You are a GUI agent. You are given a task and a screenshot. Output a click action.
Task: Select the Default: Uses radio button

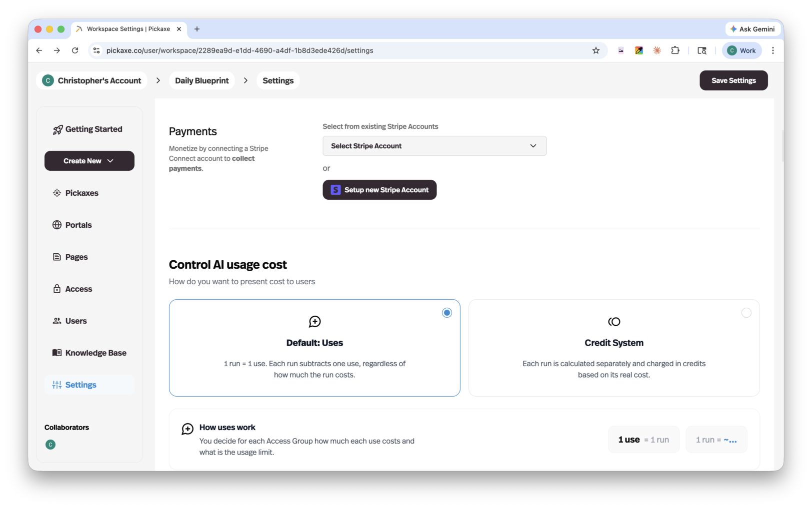pyautogui.click(x=446, y=312)
